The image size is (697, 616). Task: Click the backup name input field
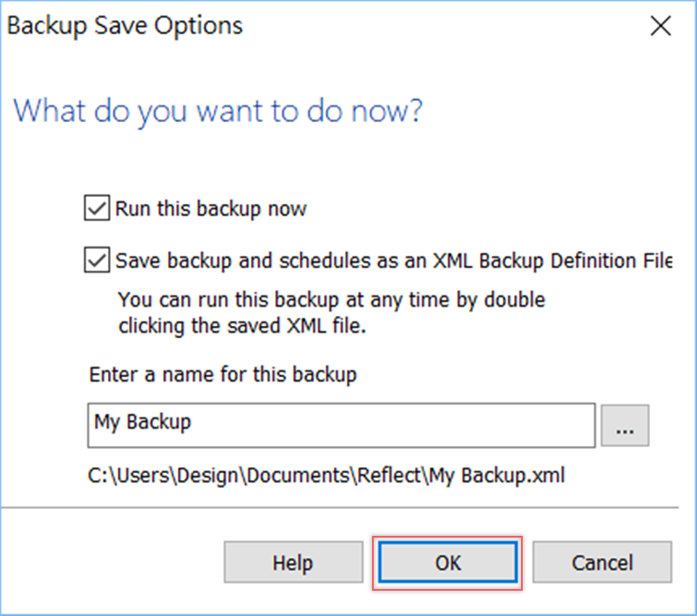point(341,424)
